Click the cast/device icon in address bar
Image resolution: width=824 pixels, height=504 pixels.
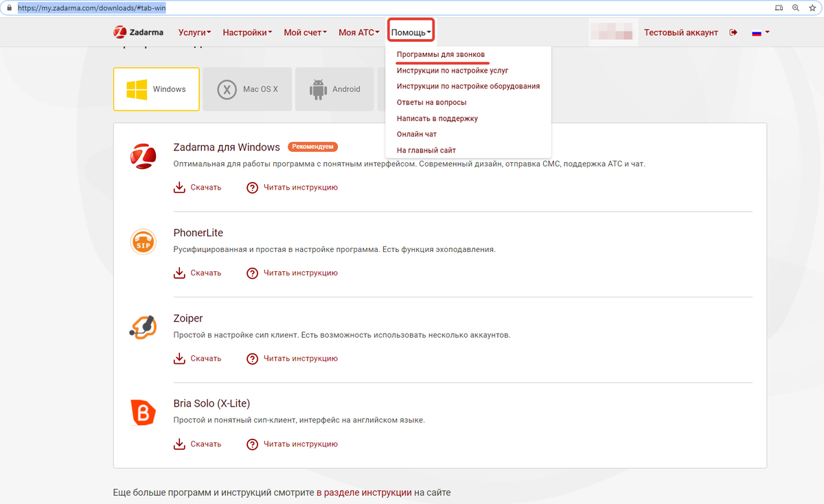[778, 8]
